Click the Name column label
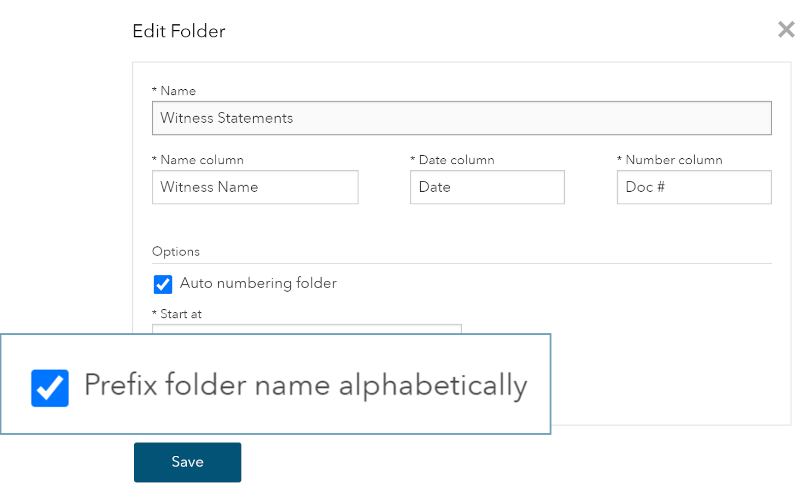This screenshot has height=504, width=812. click(x=202, y=160)
